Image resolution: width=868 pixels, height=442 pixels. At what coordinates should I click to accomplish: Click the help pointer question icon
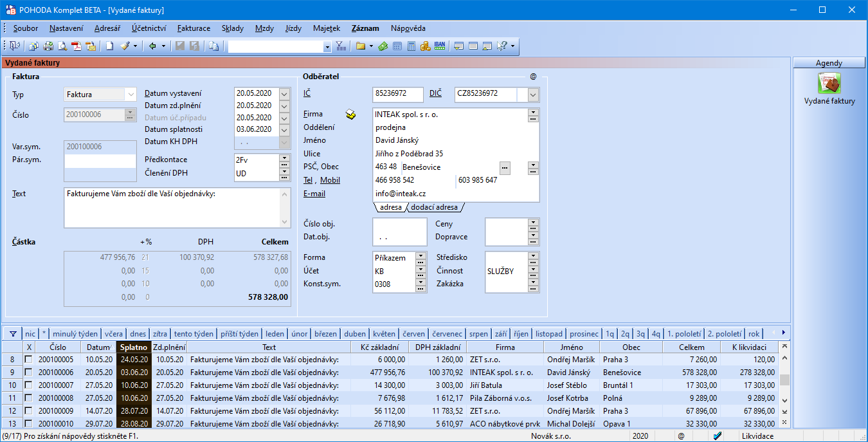click(502, 46)
